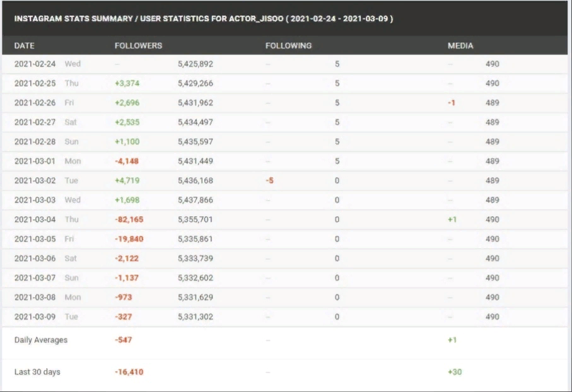Click the -16,410 thirty-day follower change
Screen dimensions: 572x392
click(130, 372)
